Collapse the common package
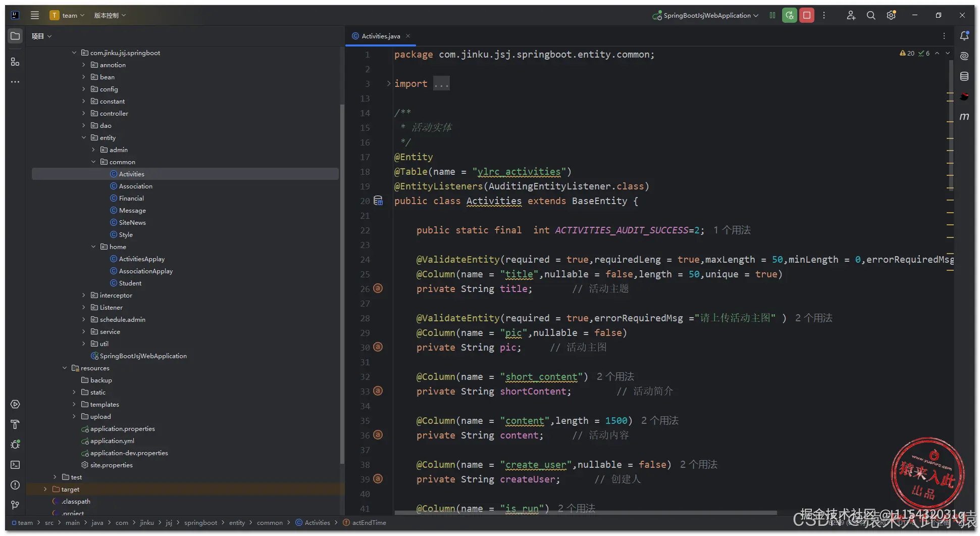 pyautogui.click(x=93, y=162)
